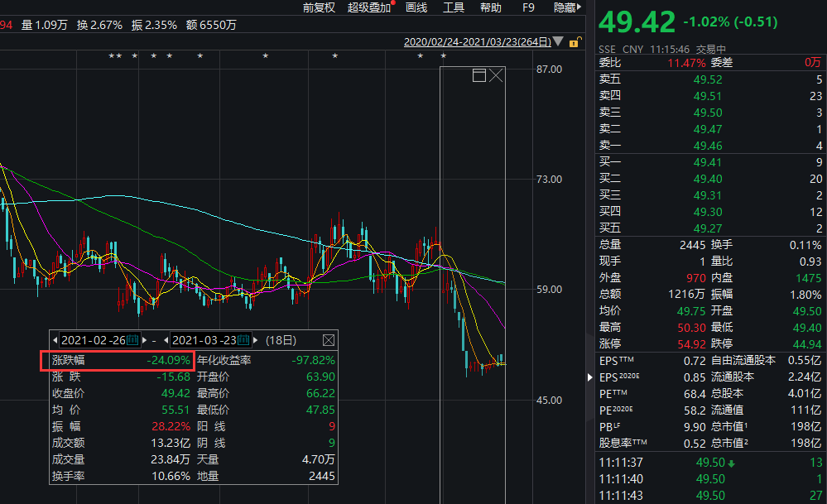Maximize the selected chart range box
Screen dimensions: 827x504
click(478, 76)
